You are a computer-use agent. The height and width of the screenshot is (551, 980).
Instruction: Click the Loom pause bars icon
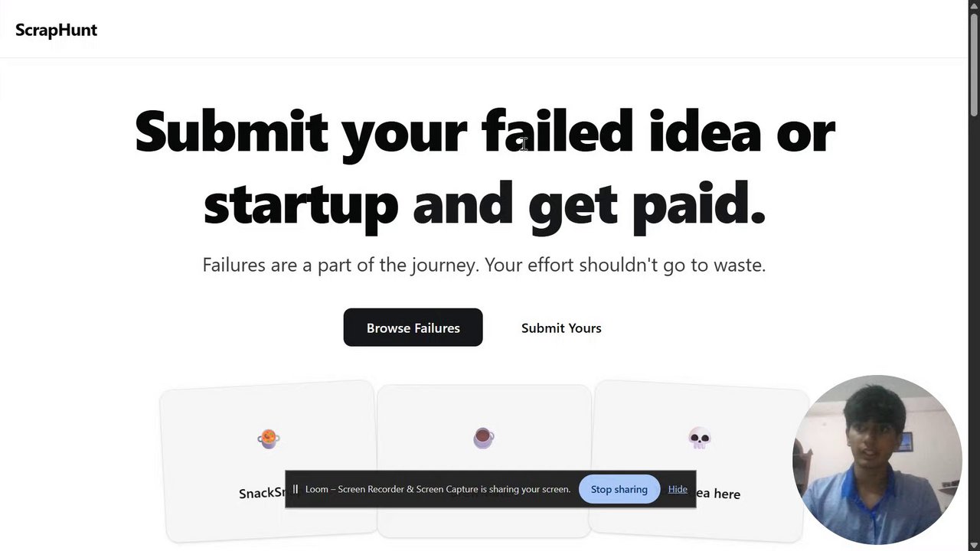[x=296, y=489]
